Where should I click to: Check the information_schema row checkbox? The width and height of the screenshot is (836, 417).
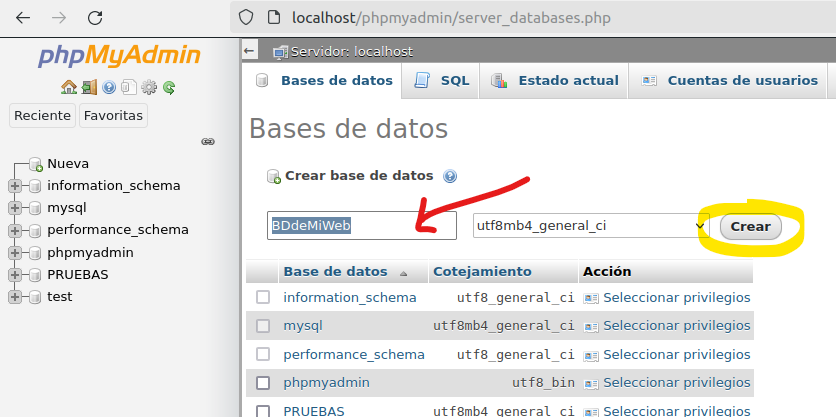pos(263,297)
